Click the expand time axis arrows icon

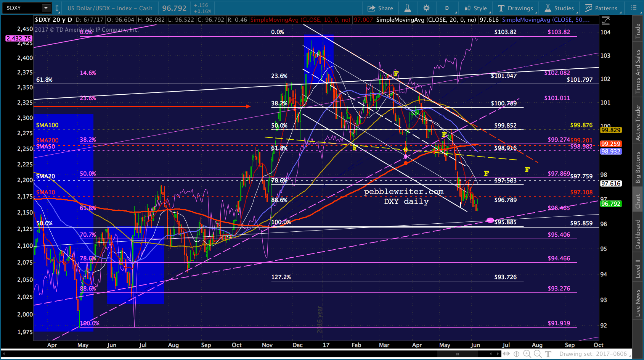(506, 354)
